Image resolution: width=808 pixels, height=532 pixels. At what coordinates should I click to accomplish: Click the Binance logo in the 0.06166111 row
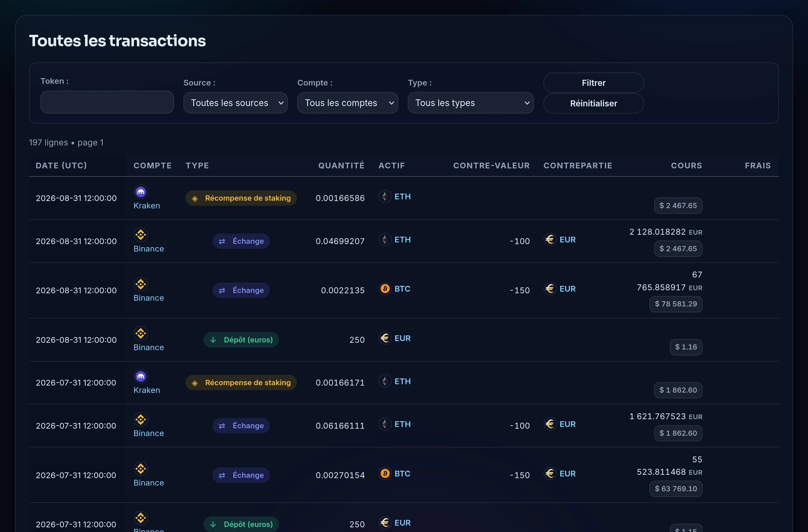tap(140, 419)
